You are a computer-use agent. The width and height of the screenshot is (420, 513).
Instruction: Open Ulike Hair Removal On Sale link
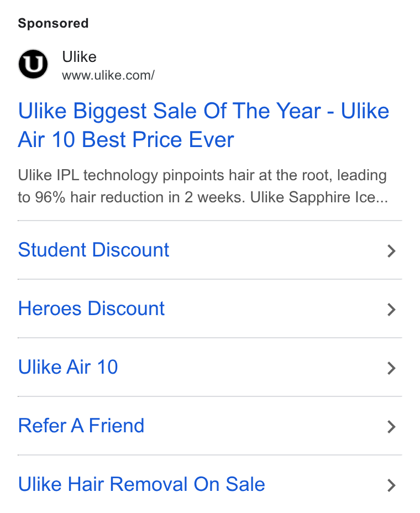point(141,484)
